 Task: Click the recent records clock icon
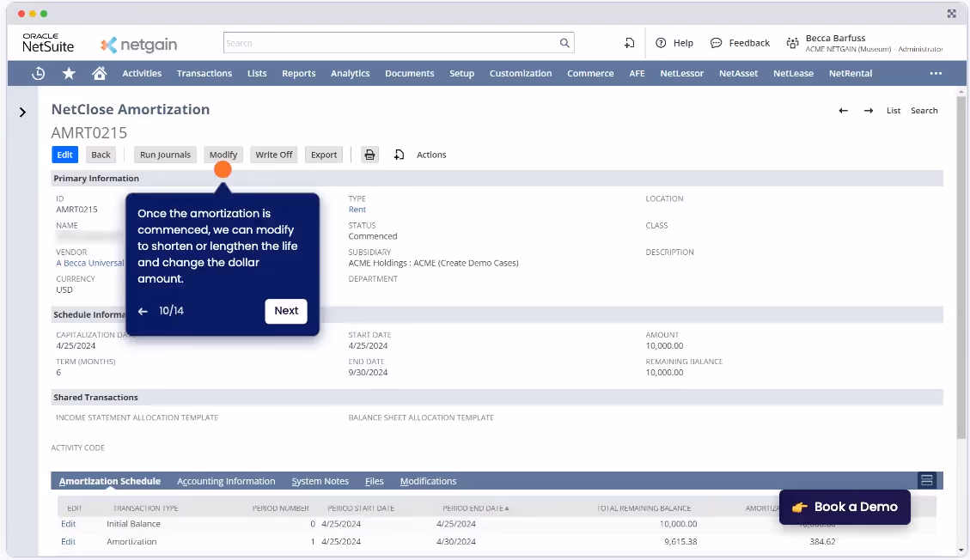38,73
